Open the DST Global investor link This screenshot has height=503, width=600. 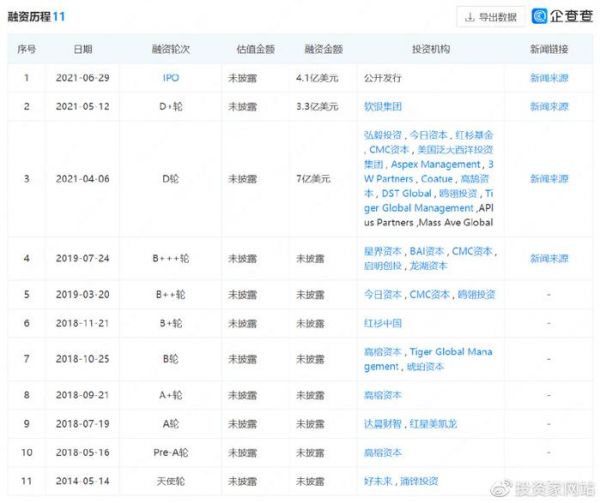pos(405,193)
